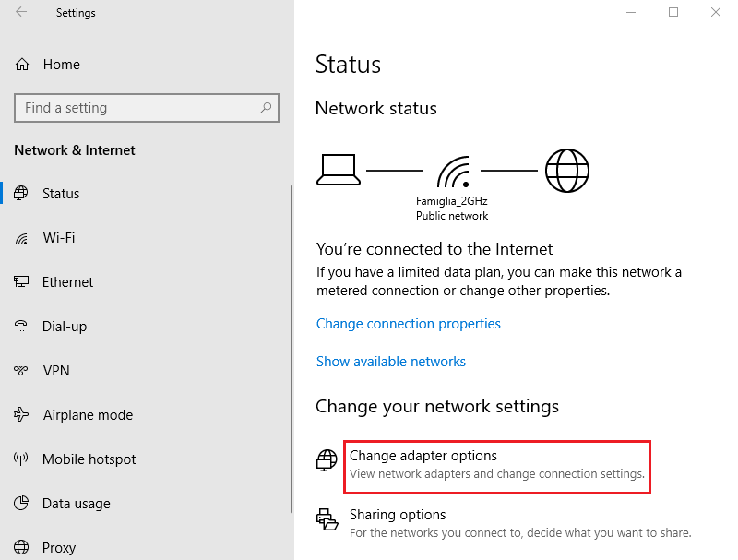Open the Status section

click(61, 194)
